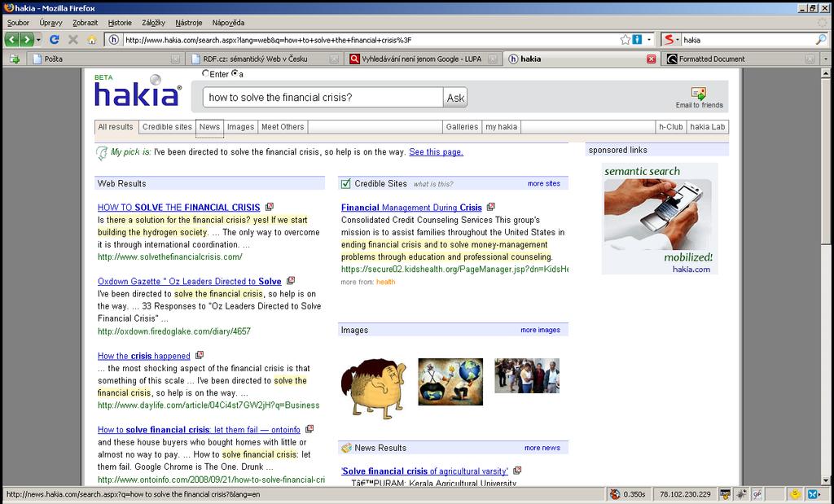Open the Historie menu
This screenshot has height=504, width=834.
(120, 23)
